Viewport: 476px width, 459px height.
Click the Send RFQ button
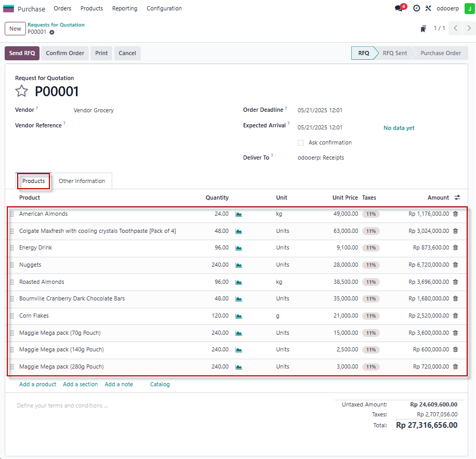(22, 53)
